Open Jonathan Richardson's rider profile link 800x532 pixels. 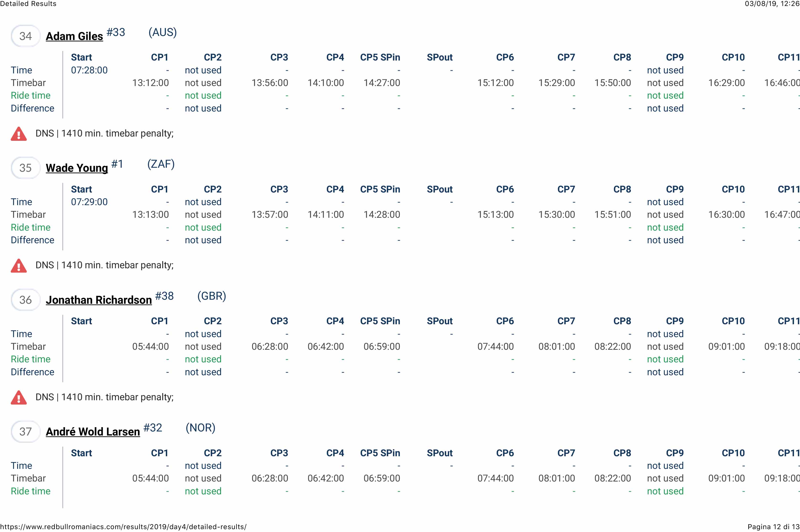coord(99,300)
